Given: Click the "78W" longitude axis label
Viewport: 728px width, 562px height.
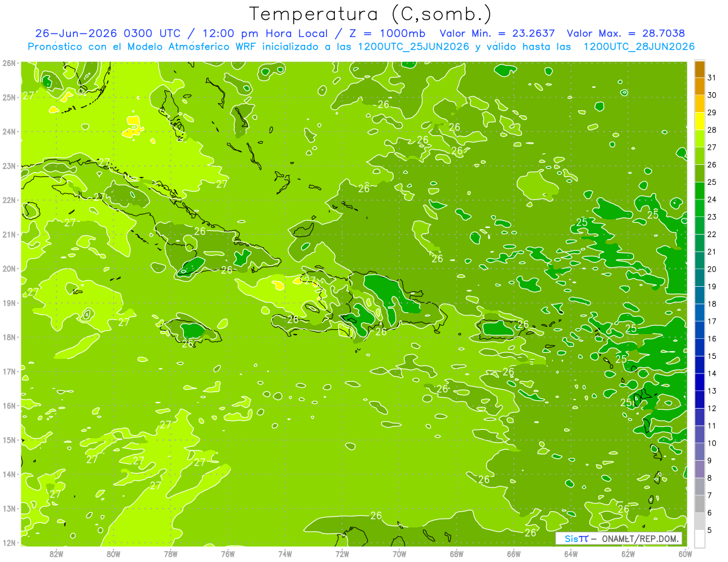Looking at the screenshot, I should (x=170, y=554).
